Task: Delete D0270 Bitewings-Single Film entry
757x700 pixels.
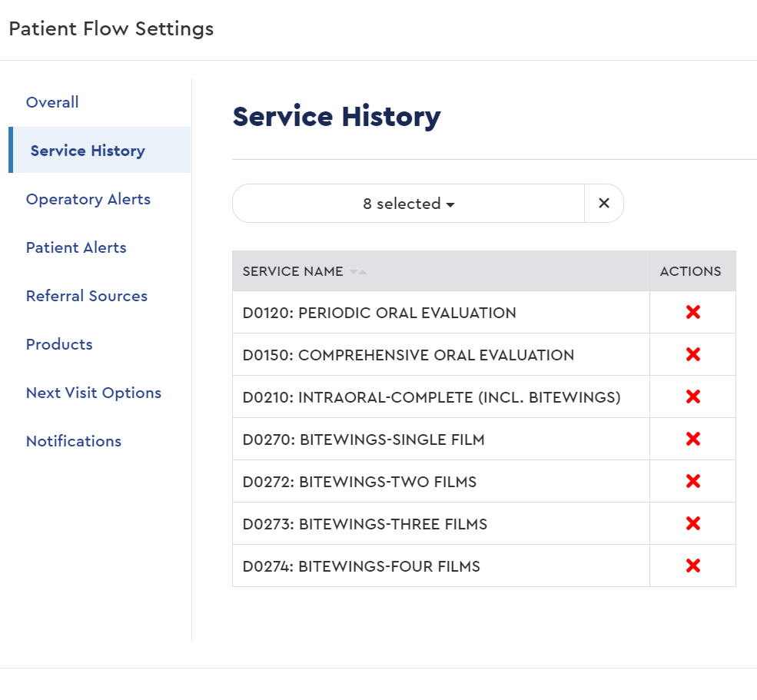Action: click(x=692, y=440)
